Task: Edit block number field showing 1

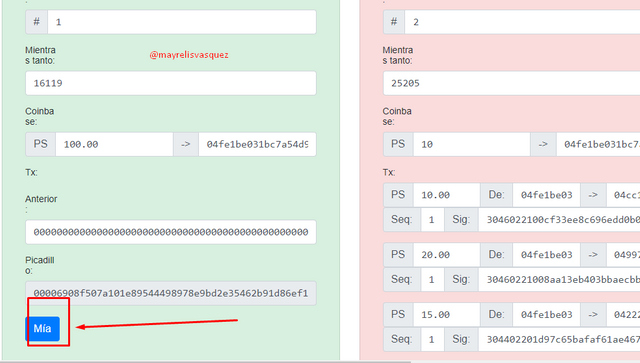Action: tap(182, 22)
